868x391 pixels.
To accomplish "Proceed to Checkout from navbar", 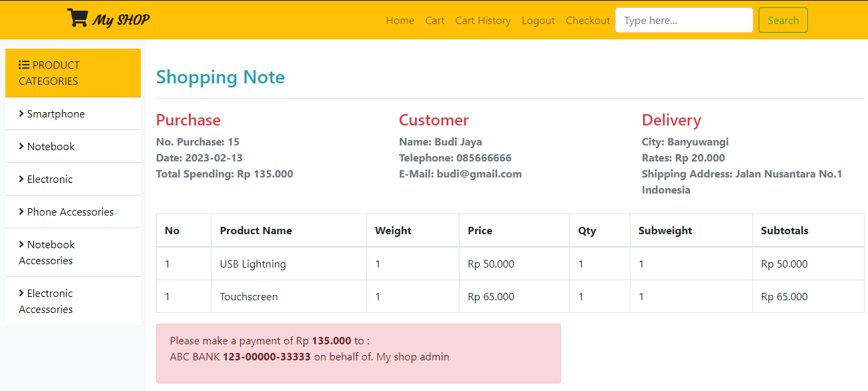I will 588,21.
